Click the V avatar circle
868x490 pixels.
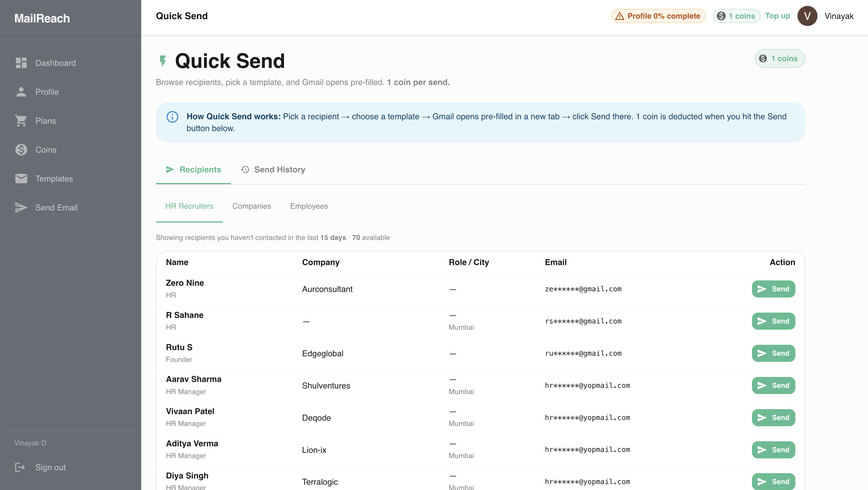(807, 16)
